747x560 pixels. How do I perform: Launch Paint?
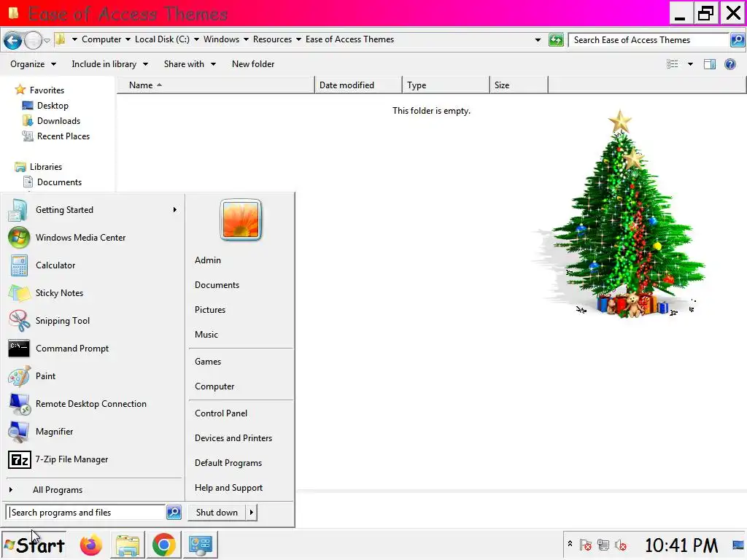(x=94, y=376)
